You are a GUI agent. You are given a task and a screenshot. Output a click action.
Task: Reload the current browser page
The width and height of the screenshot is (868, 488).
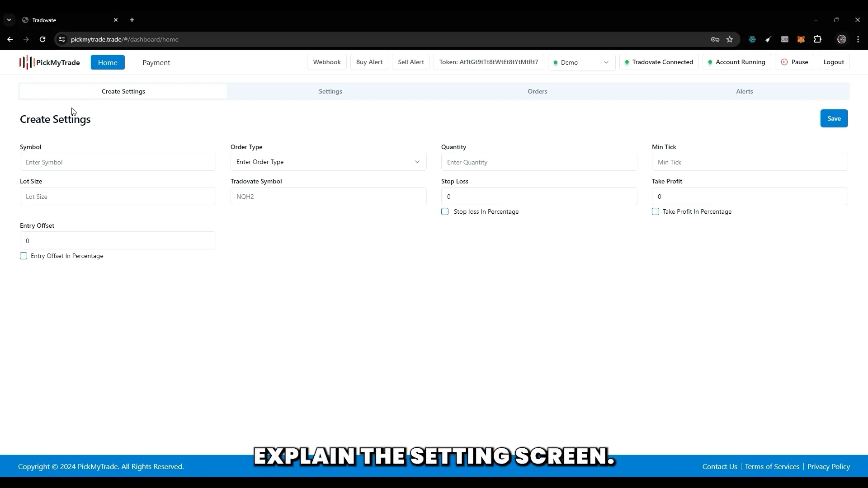[x=42, y=39]
